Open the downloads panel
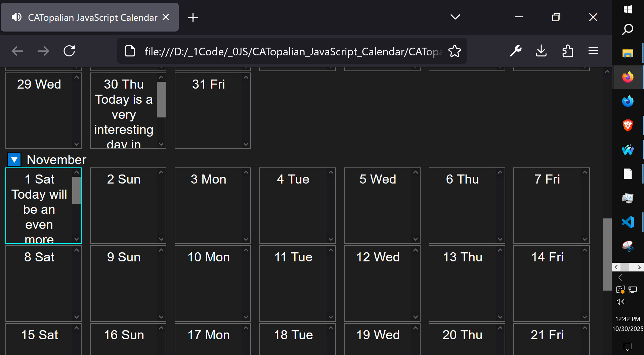This screenshot has width=644, height=355. click(x=541, y=51)
